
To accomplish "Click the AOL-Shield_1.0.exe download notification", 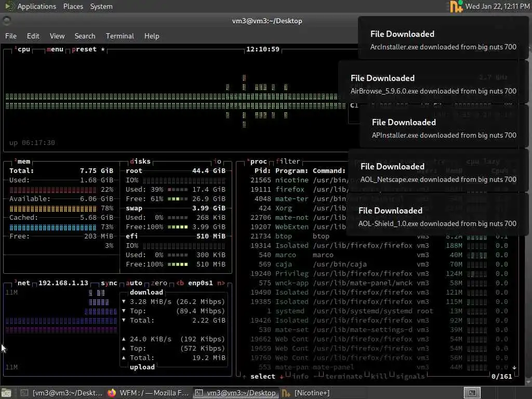I will pos(437,214).
